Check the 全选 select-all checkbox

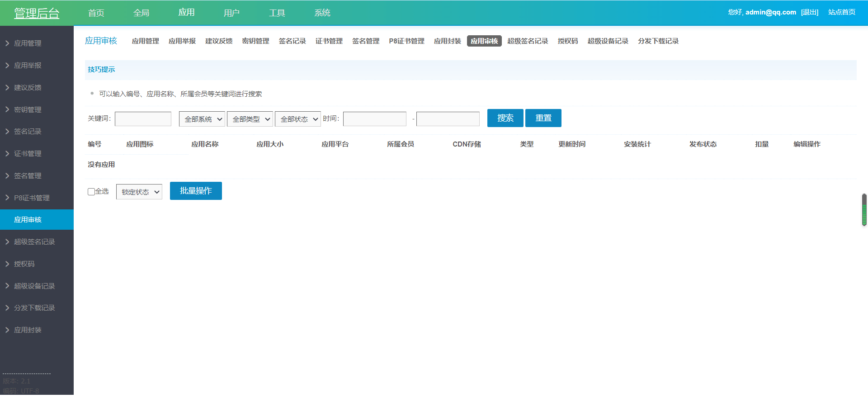point(91,191)
